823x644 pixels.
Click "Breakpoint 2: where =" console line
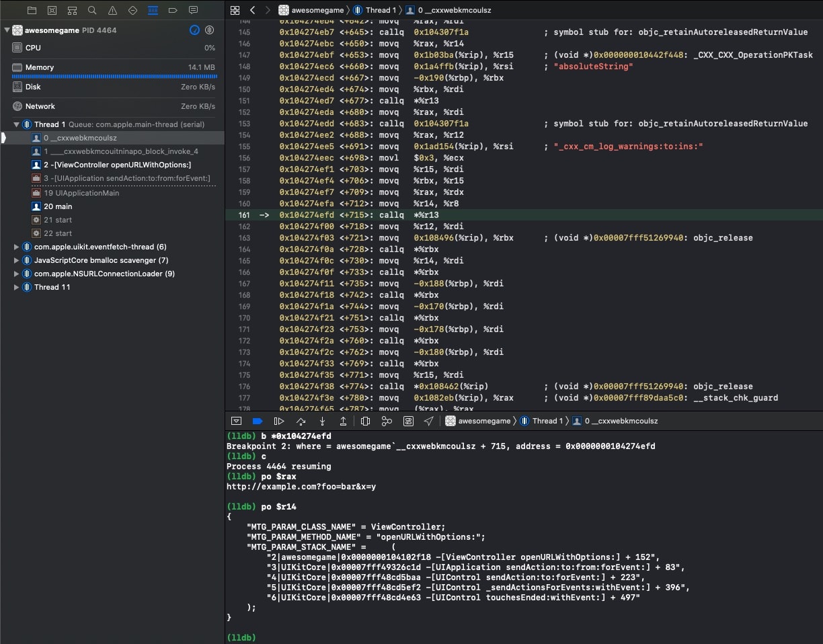click(440, 446)
